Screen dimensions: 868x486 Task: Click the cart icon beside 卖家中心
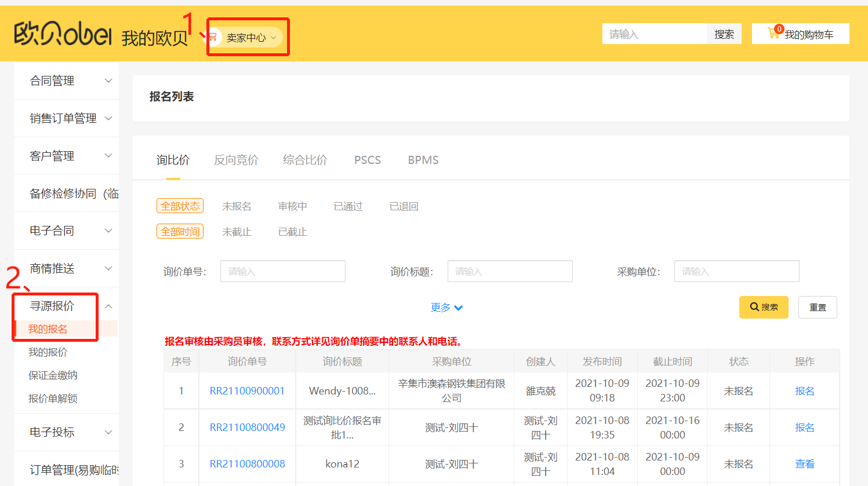click(213, 38)
